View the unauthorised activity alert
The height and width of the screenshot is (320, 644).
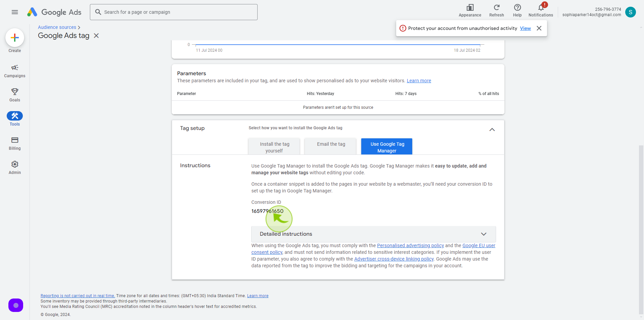coord(525,28)
